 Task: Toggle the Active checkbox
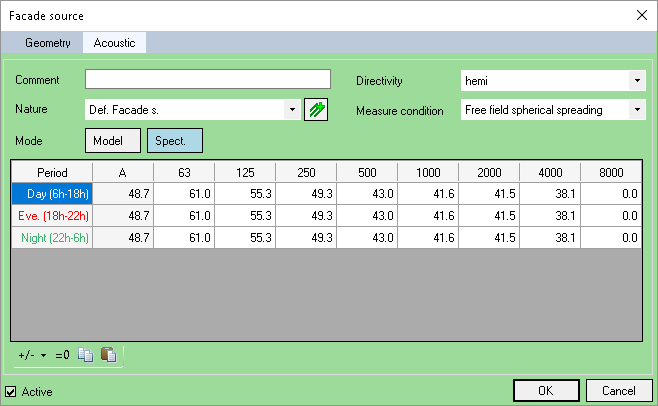[12, 392]
